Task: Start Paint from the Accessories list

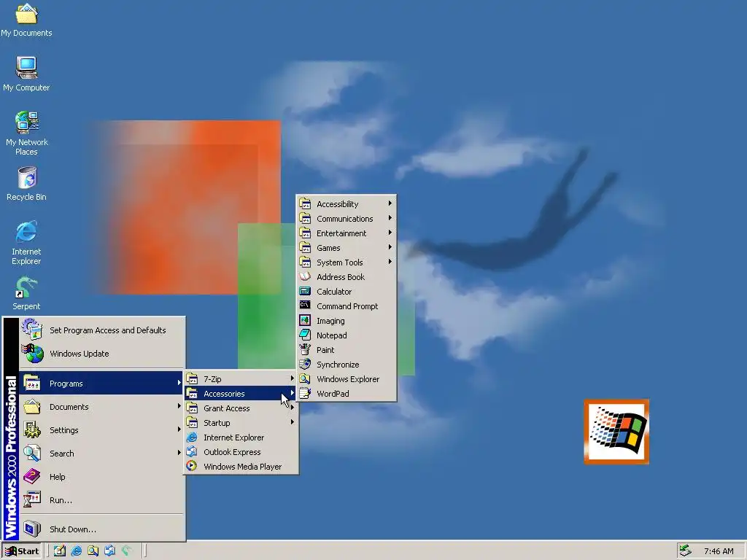Action: tap(347, 350)
